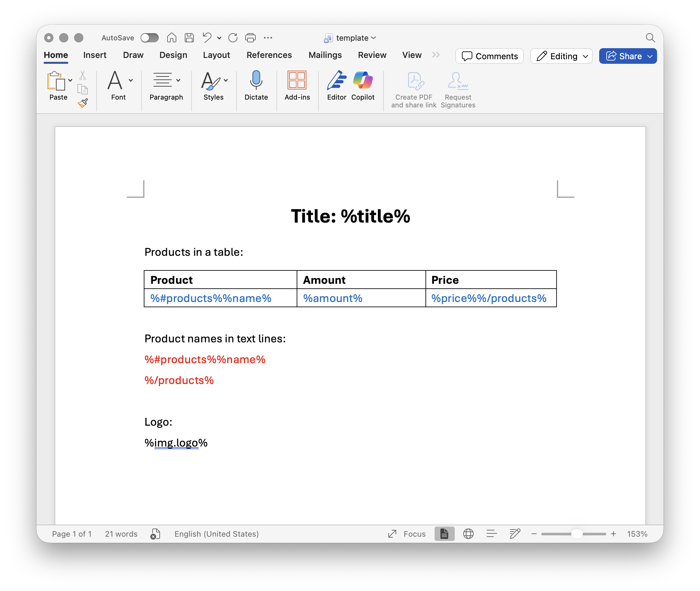Open the Editor pen icon
The height and width of the screenshot is (591, 700).
click(x=336, y=80)
